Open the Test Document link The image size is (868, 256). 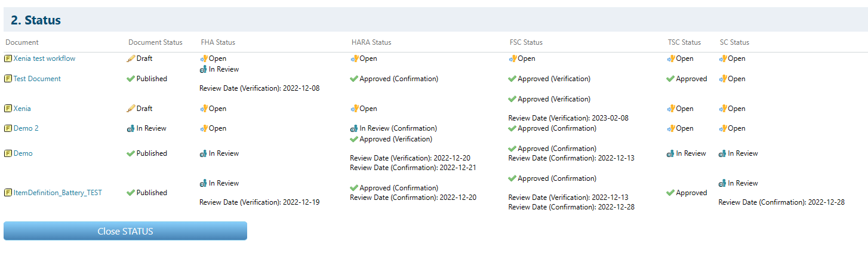[37, 79]
